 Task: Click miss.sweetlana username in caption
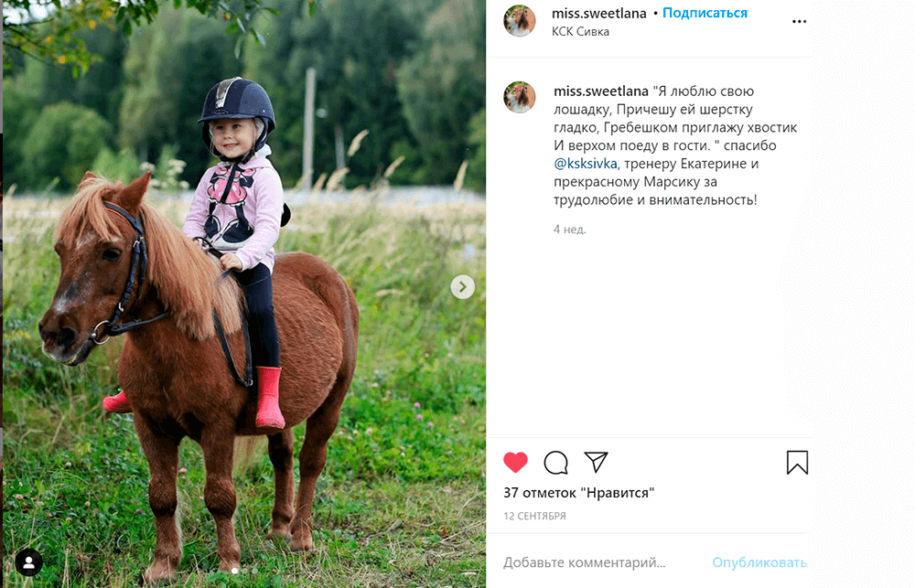tap(601, 91)
